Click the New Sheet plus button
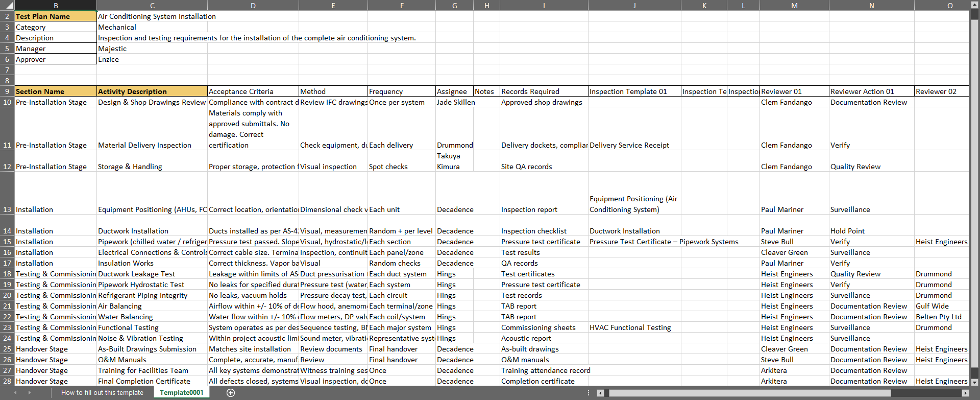980x400 pixels. click(x=231, y=393)
